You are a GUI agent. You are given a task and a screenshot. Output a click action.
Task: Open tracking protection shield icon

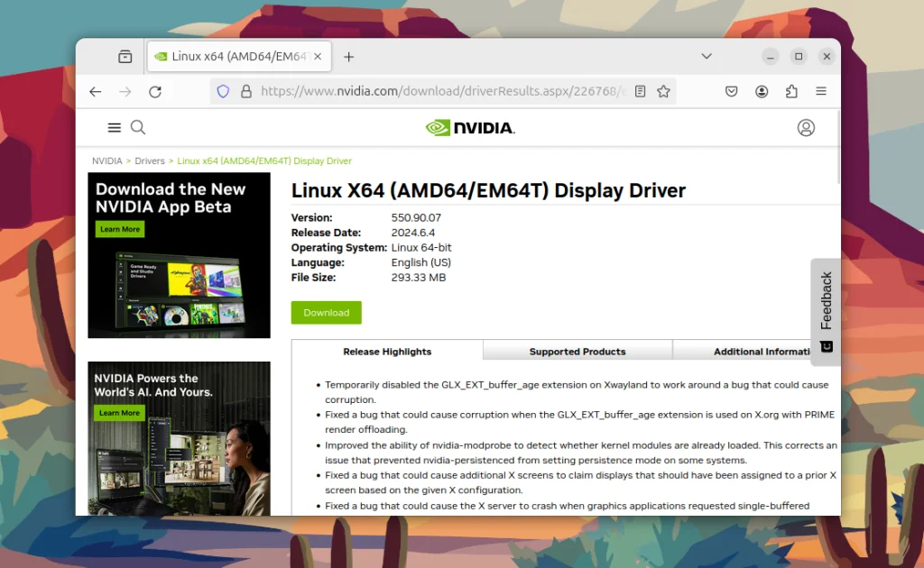[x=223, y=91]
